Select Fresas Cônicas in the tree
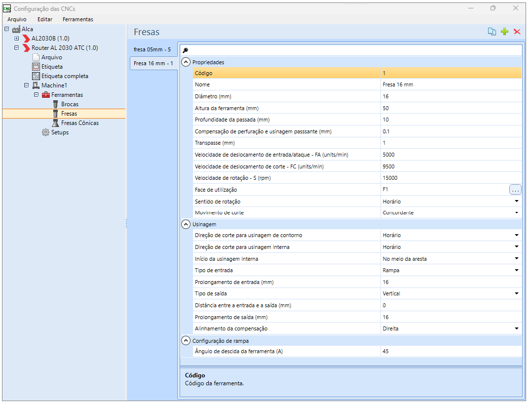This screenshot has height=409, width=532. click(79, 123)
